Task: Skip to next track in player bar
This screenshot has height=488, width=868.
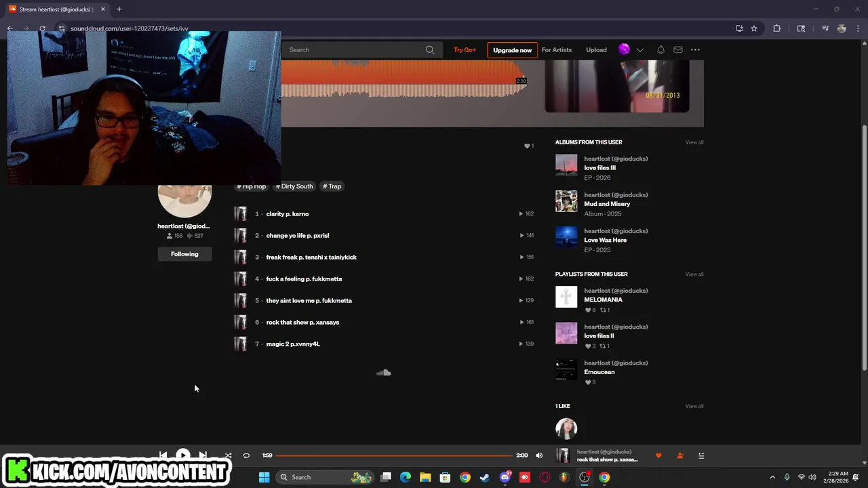Action: tap(203, 455)
